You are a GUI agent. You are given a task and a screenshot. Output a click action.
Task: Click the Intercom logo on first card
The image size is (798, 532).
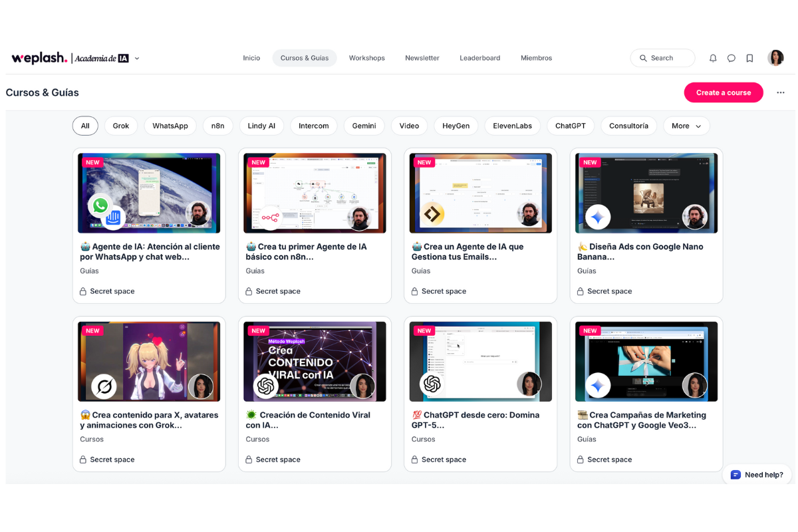point(114,217)
